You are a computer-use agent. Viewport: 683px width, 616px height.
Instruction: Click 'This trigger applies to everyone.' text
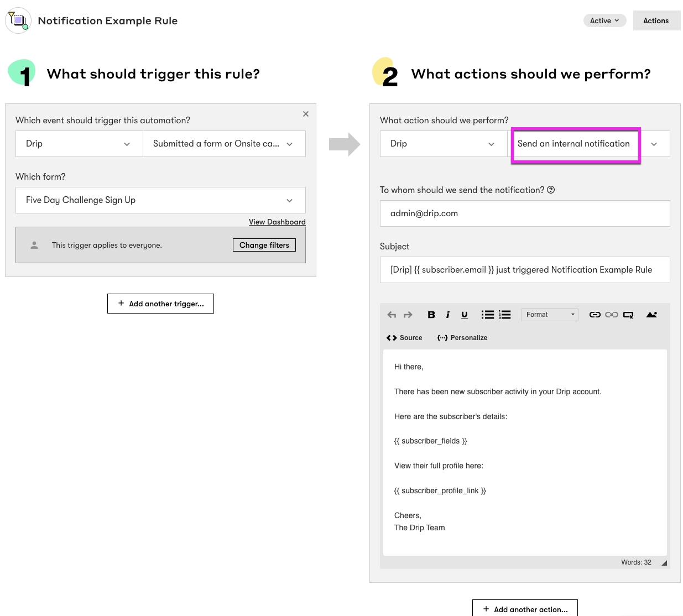click(107, 245)
